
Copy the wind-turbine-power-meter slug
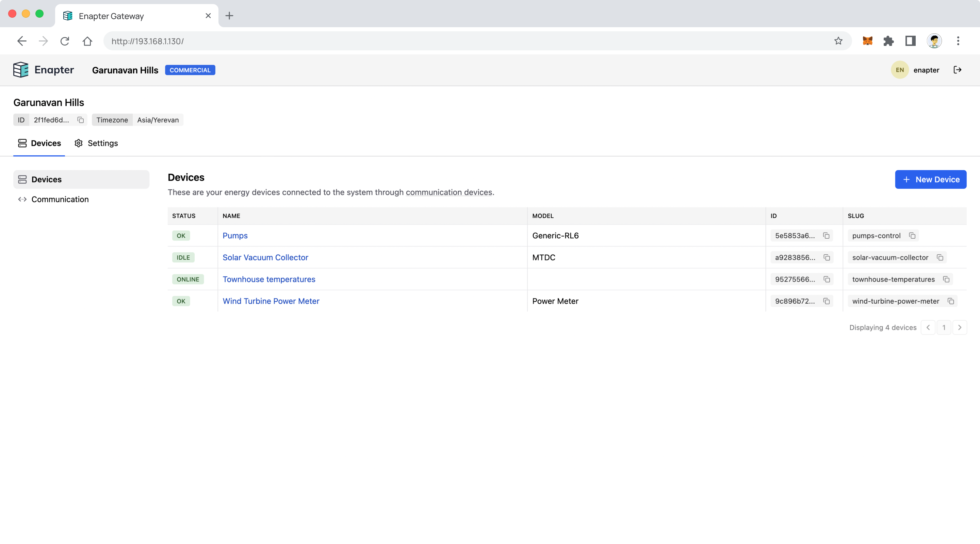click(951, 301)
